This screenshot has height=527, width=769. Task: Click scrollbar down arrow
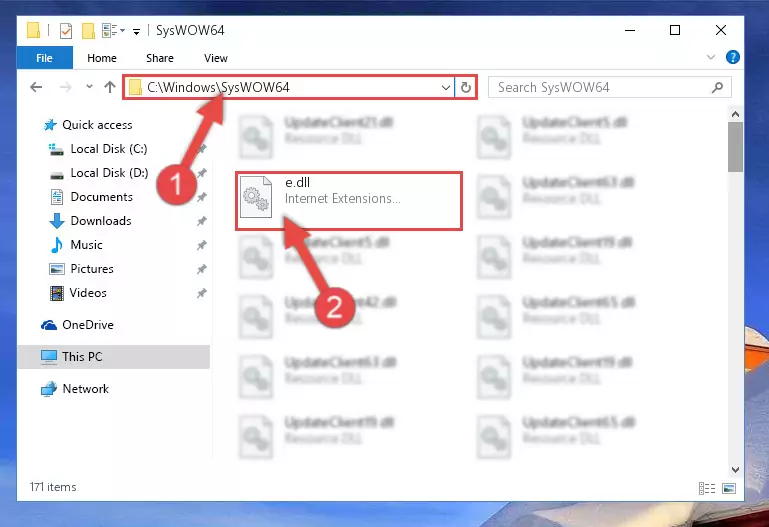(x=735, y=470)
